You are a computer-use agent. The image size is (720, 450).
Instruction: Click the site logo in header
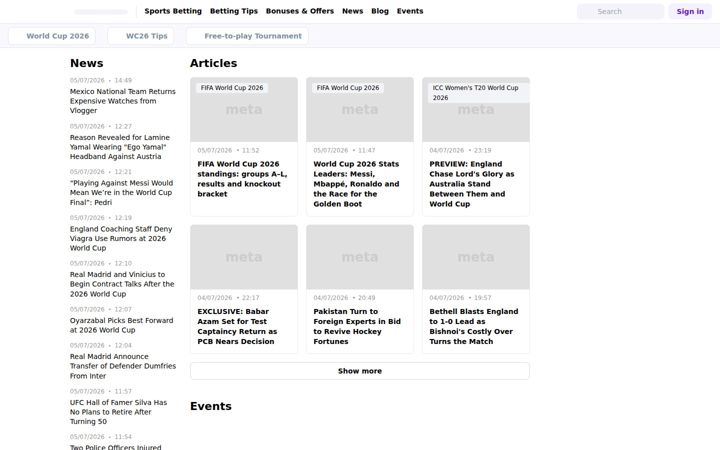[x=101, y=11]
